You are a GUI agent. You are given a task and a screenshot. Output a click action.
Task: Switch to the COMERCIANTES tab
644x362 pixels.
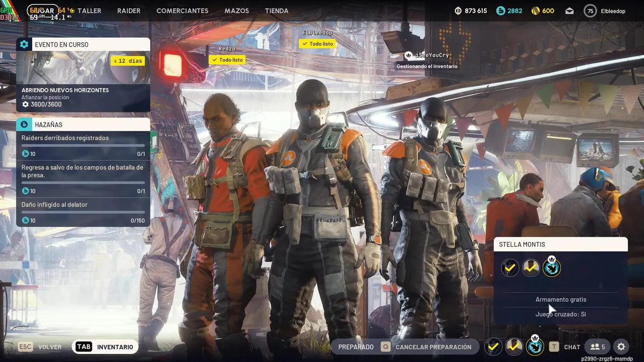click(x=182, y=11)
